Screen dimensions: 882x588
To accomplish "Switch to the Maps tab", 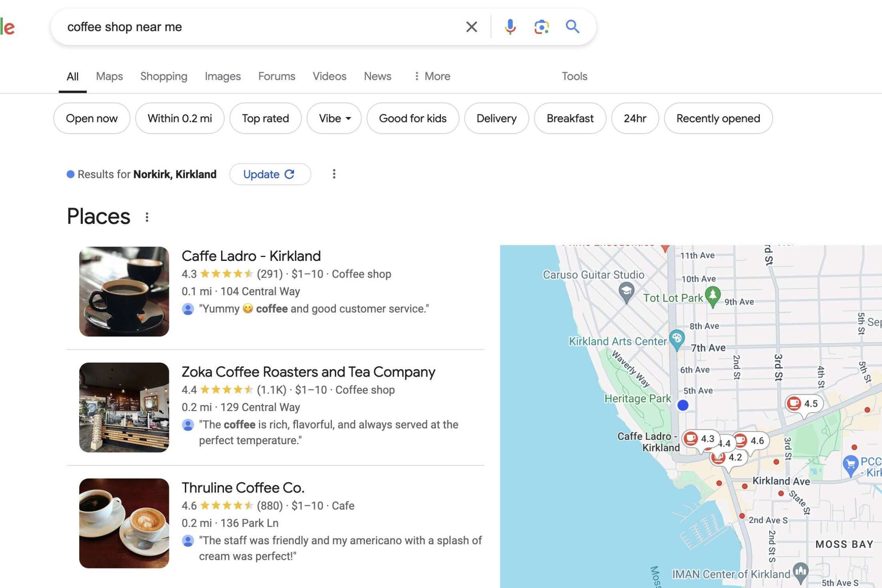I will pyautogui.click(x=109, y=76).
